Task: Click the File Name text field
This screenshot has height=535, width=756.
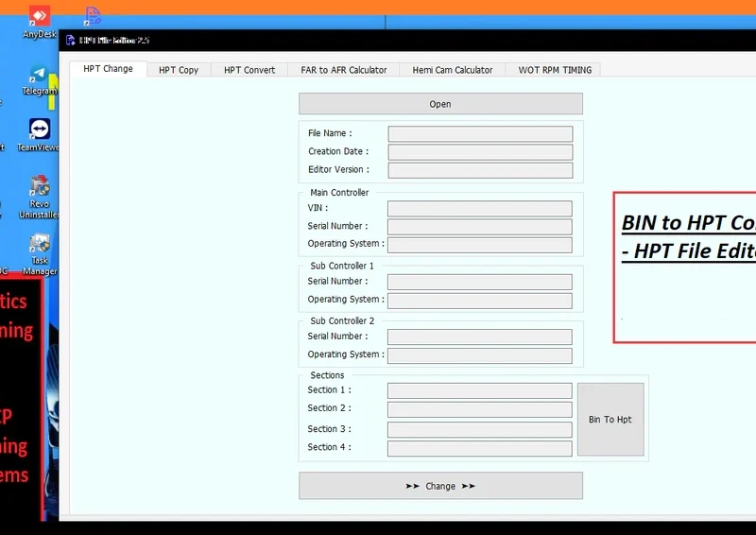Action: coord(480,134)
